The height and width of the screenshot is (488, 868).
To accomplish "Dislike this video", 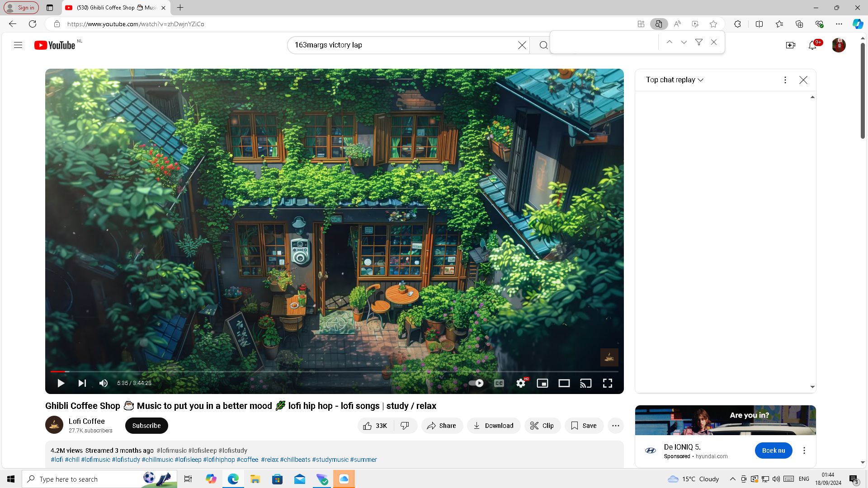I will (x=405, y=426).
